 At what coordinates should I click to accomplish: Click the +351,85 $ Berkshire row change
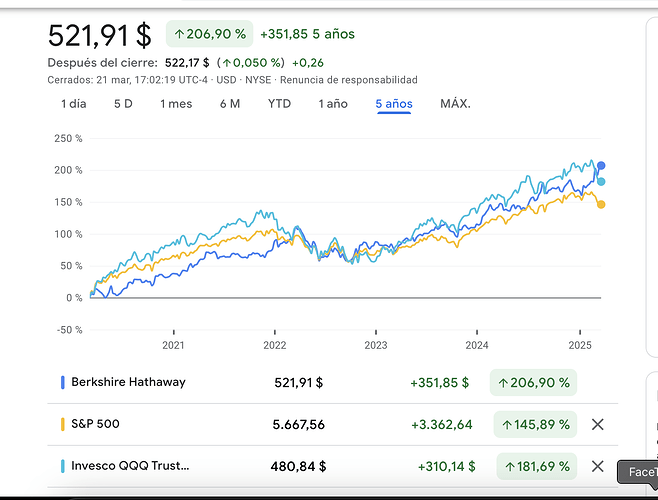(x=439, y=382)
